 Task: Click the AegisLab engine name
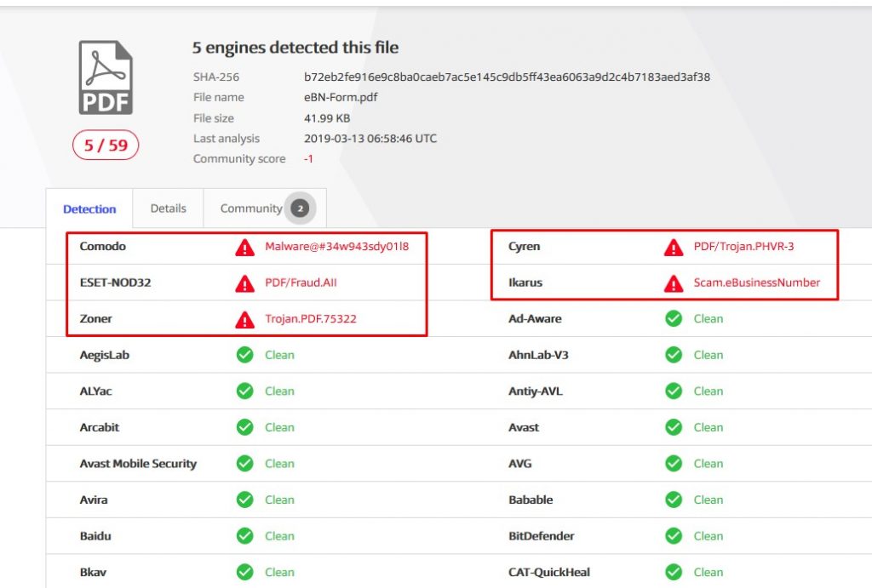pyautogui.click(x=104, y=355)
